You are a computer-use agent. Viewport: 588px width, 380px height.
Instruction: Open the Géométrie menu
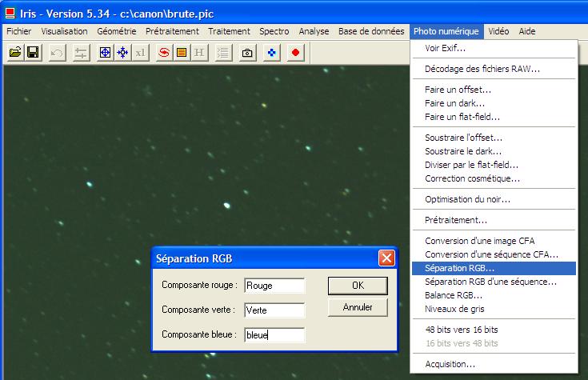click(x=117, y=31)
